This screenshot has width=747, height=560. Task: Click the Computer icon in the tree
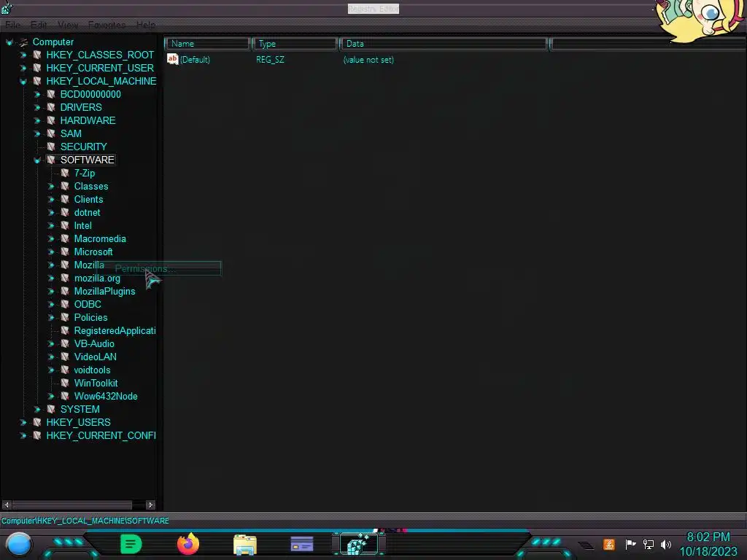[23, 42]
